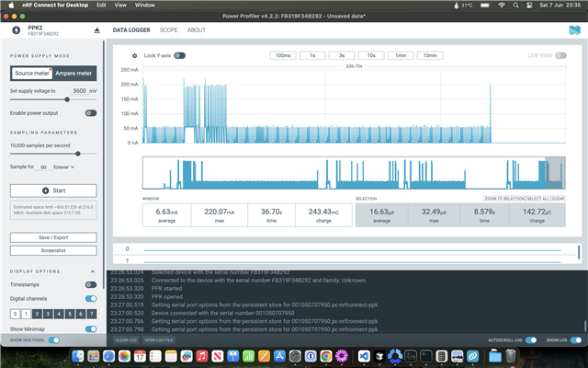Viewport: 588px width, 368px height.
Task: Open Freeform from the dock
Action: coord(187,356)
